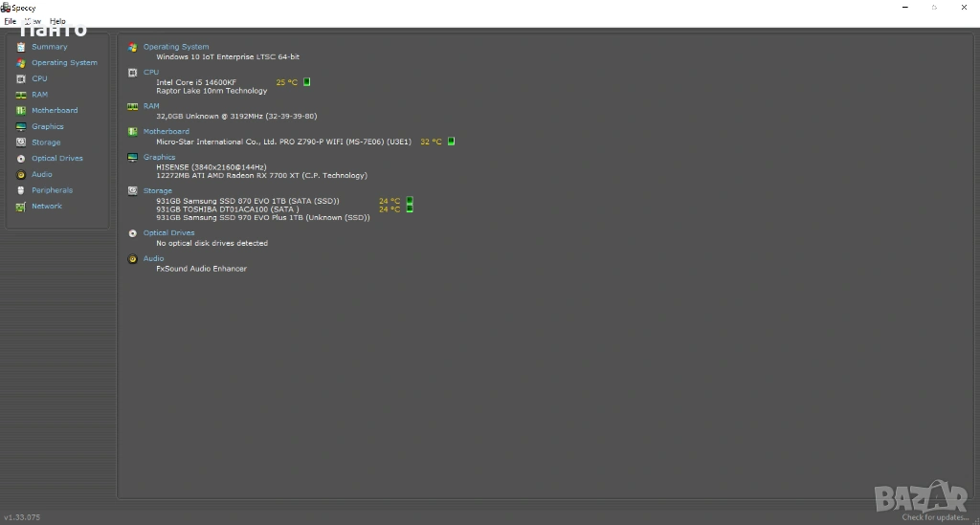Click No optical disk drives detected text
Screen dimensions: 980x525
coord(212,244)
